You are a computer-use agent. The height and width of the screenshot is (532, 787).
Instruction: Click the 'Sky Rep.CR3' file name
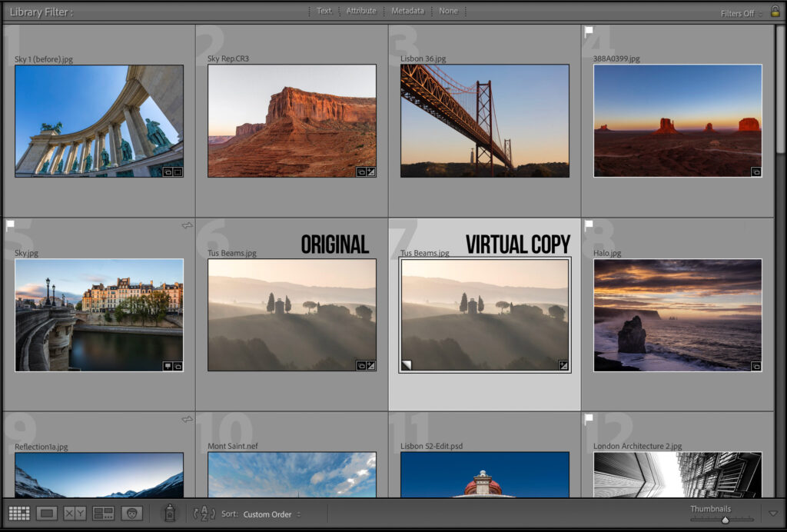click(227, 58)
